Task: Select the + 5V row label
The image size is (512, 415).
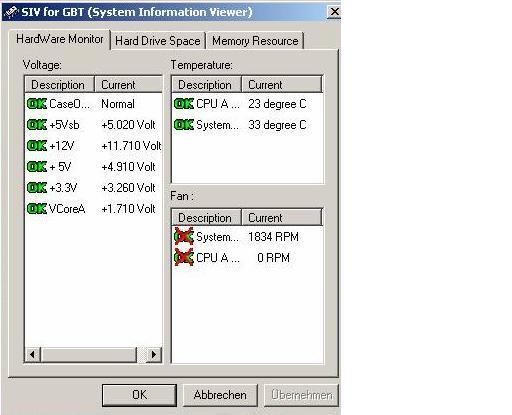Action: (60, 167)
